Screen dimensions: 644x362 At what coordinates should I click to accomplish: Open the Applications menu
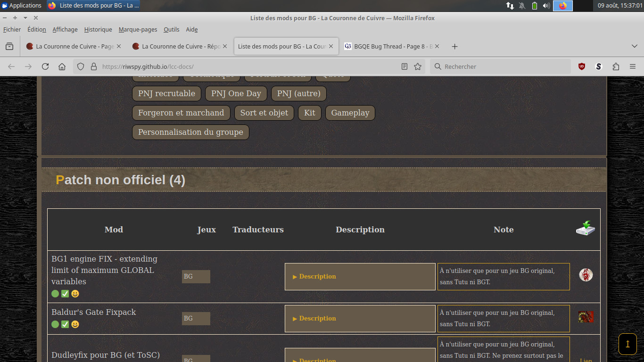[22, 6]
